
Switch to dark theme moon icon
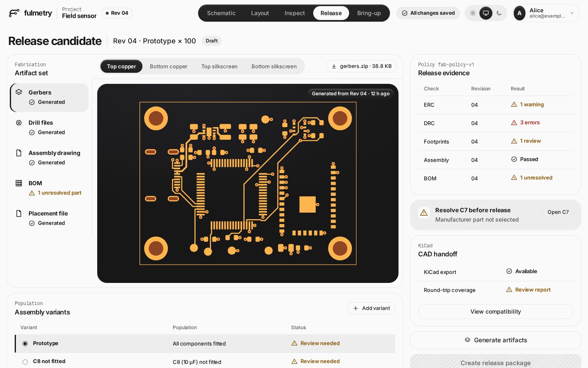pyautogui.click(x=499, y=13)
